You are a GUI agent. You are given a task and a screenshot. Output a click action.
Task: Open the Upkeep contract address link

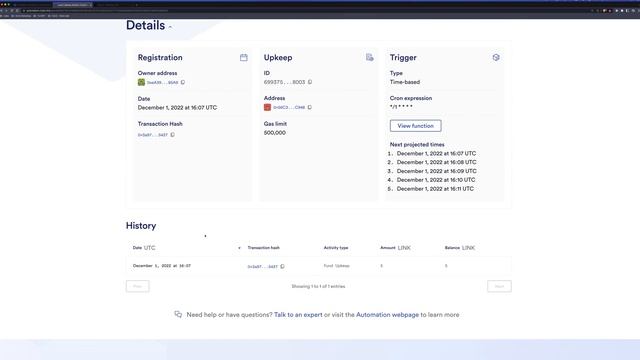tap(289, 107)
